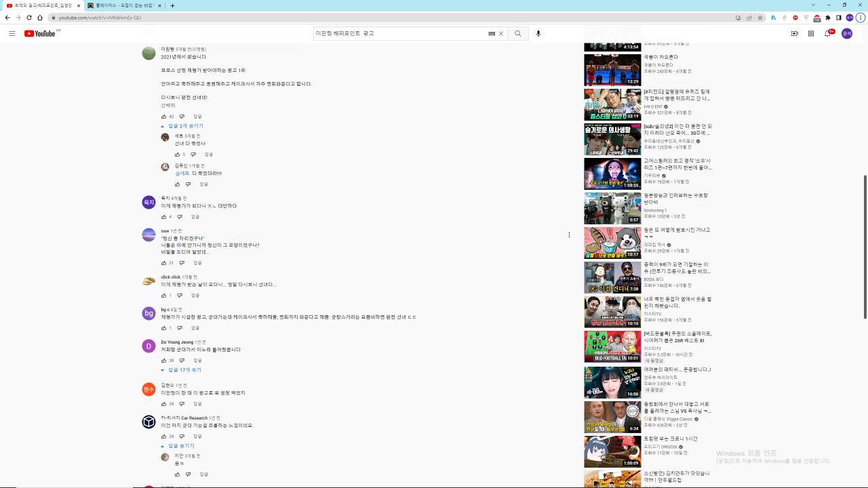Open a new browser tab
The image size is (868, 488).
pyautogui.click(x=172, y=5)
